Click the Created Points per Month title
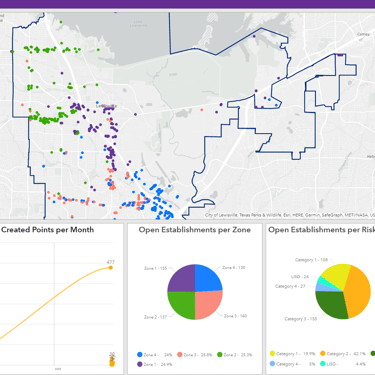 [x=47, y=230]
